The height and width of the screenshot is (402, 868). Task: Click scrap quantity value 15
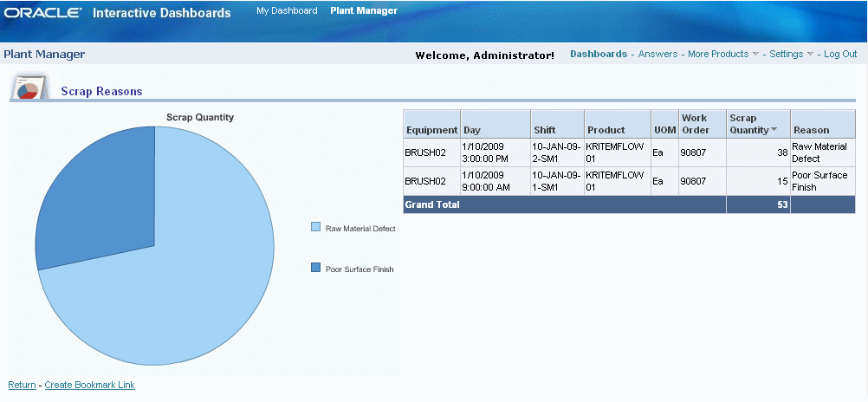pyautogui.click(x=782, y=181)
